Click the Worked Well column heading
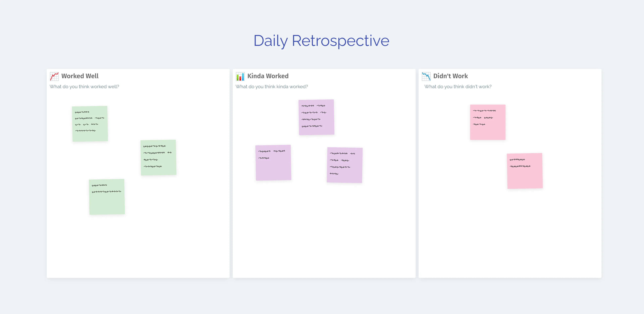The image size is (644, 314). pyautogui.click(x=80, y=76)
